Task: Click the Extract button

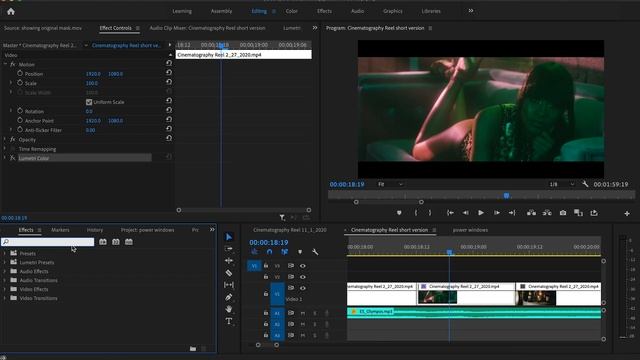Action: [x=547, y=213]
